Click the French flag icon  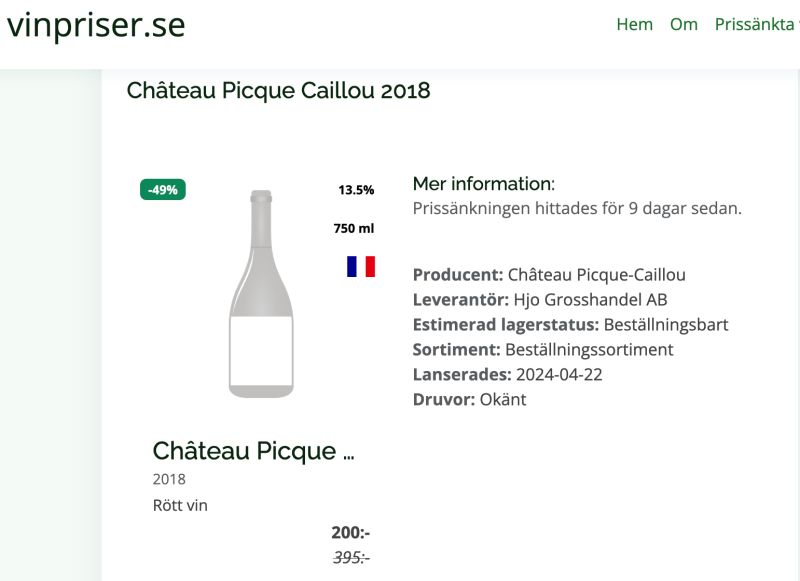[361, 266]
